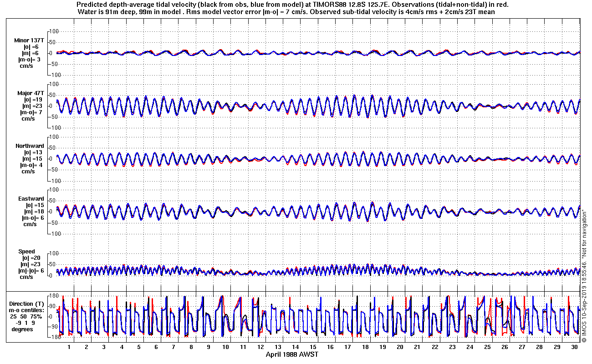Click the 'Eastward' panel label
The height and width of the screenshot is (364, 592).
coord(31,199)
